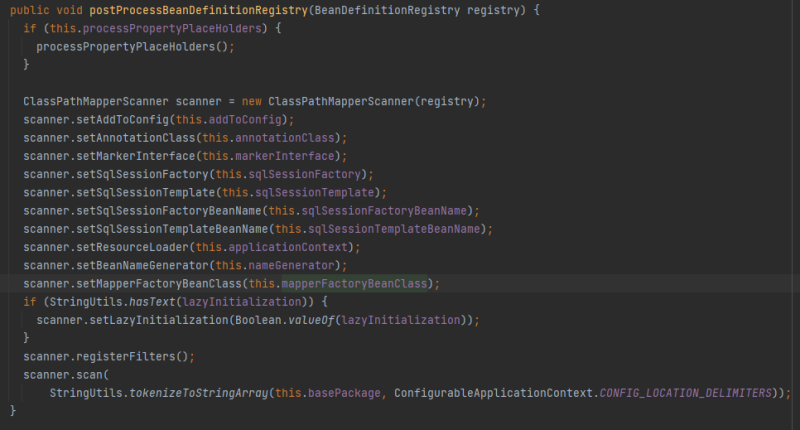
Task: Click the annotationClass field reference
Action: click(285, 137)
